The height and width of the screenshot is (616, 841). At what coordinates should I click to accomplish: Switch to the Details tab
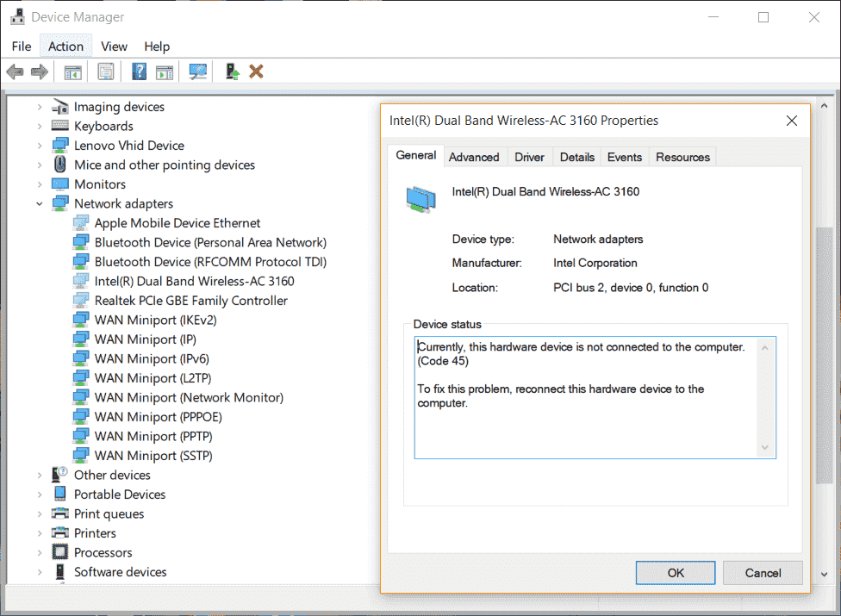point(577,157)
